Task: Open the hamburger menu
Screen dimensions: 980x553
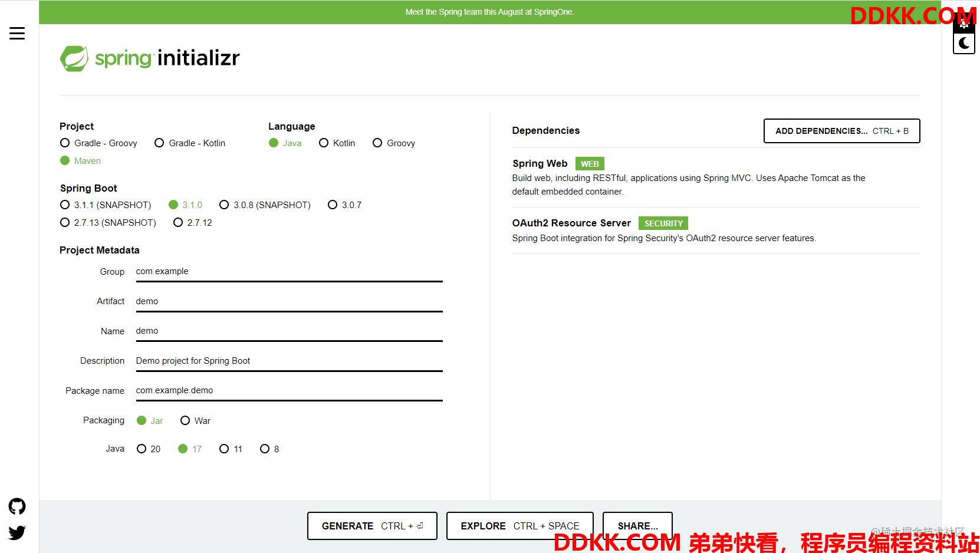Action: [x=17, y=34]
